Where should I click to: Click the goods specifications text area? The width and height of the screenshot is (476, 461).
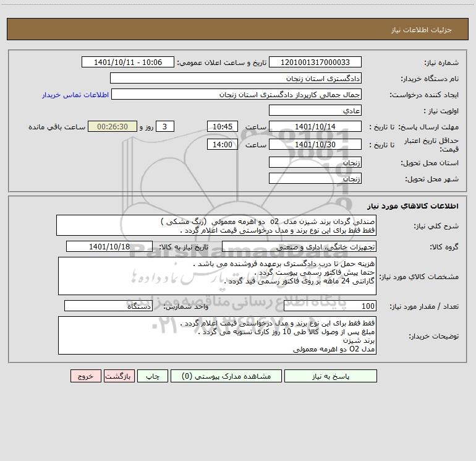coord(217,276)
